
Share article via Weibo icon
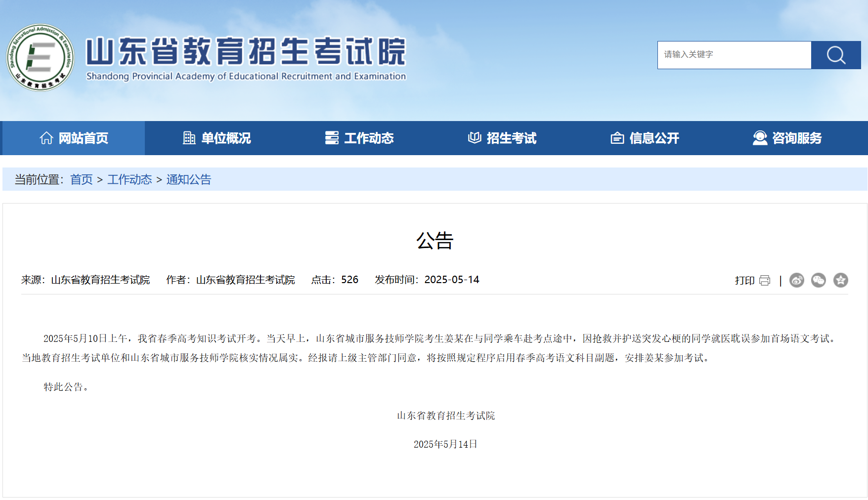pyautogui.click(x=797, y=280)
